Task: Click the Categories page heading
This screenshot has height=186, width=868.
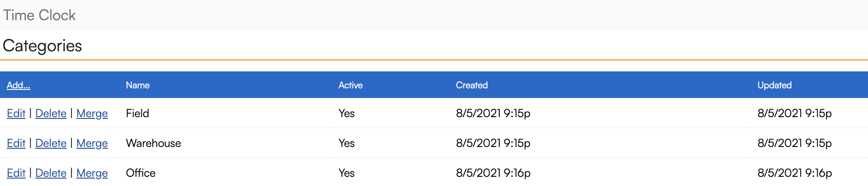Action: click(x=42, y=46)
